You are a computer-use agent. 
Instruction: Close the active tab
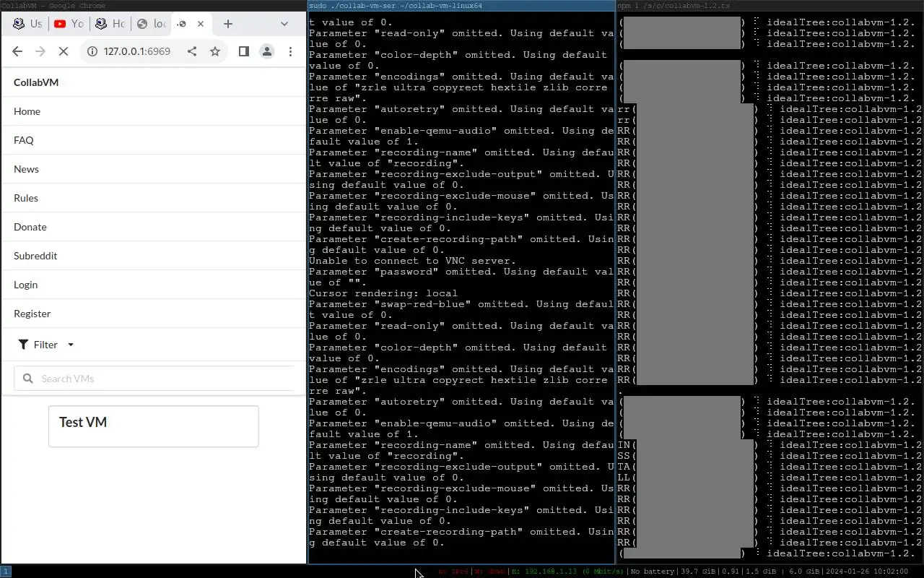(201, 24)
